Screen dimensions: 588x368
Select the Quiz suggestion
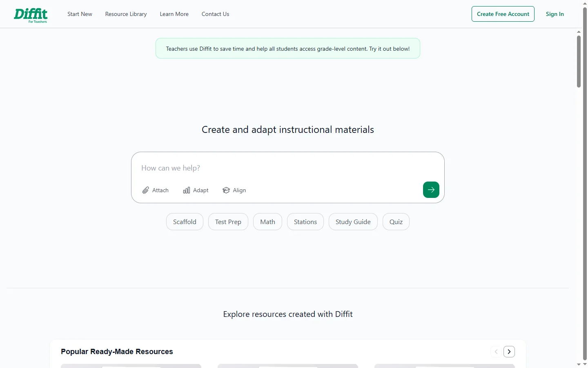point(396,222)
